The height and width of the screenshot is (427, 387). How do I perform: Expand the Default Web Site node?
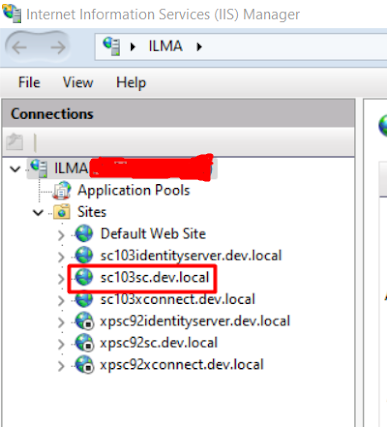tap(61, 235)
